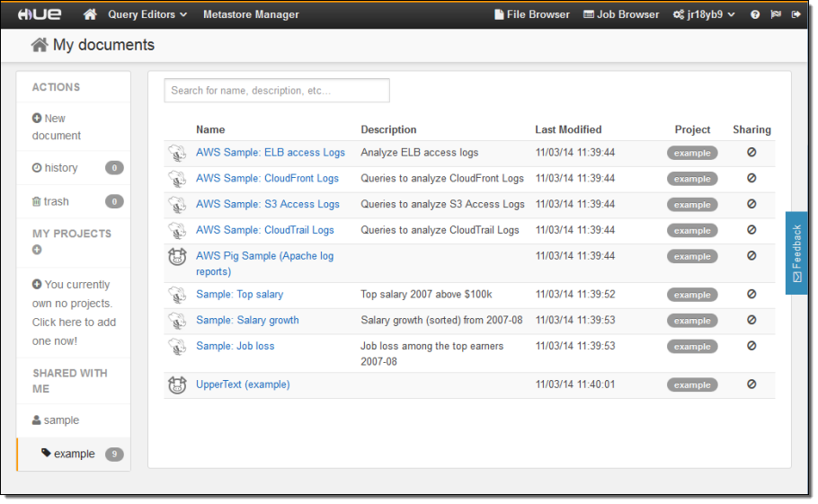Open Metastore Manager from the navbar
The image size is (818, 504).
[251, 14]
